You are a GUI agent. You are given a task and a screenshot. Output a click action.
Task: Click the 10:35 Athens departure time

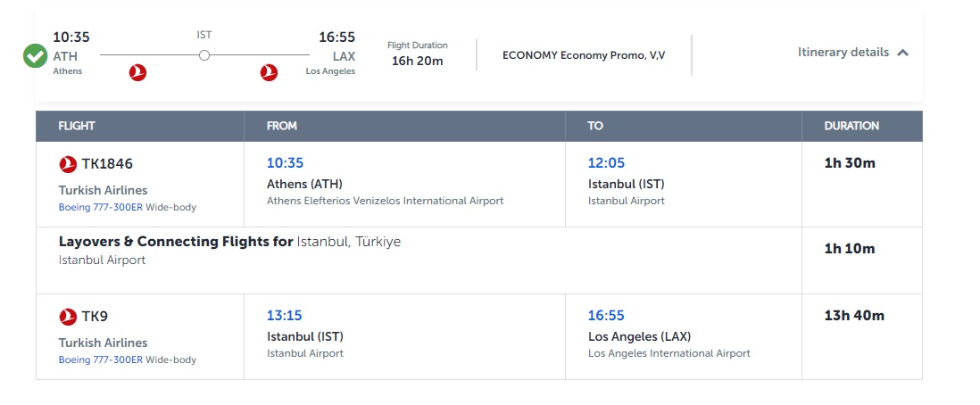pos(285,163)
